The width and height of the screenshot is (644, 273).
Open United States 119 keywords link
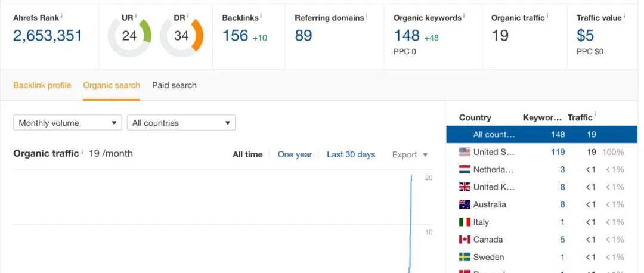click(x=558, y=152)
